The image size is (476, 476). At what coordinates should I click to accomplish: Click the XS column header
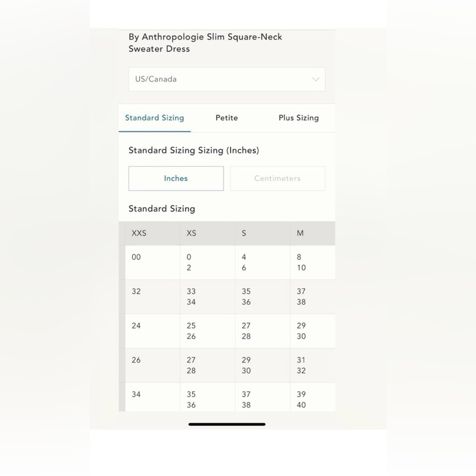(x=208, y=233)
